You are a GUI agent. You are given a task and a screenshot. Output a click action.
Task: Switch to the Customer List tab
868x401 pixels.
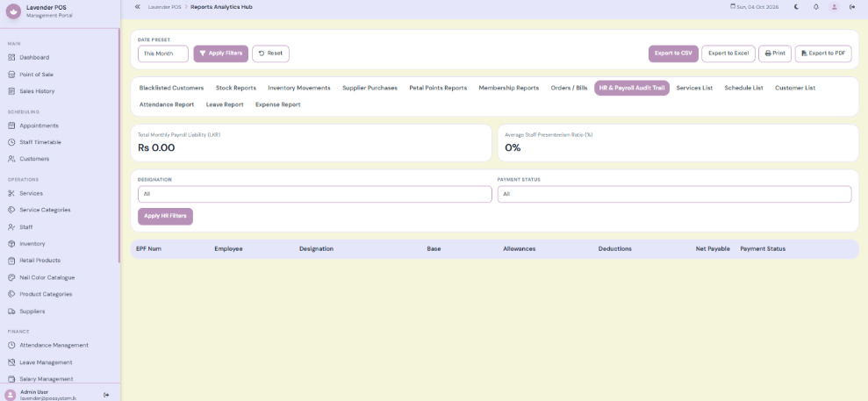pyautogui.click(x=795, y=88)
